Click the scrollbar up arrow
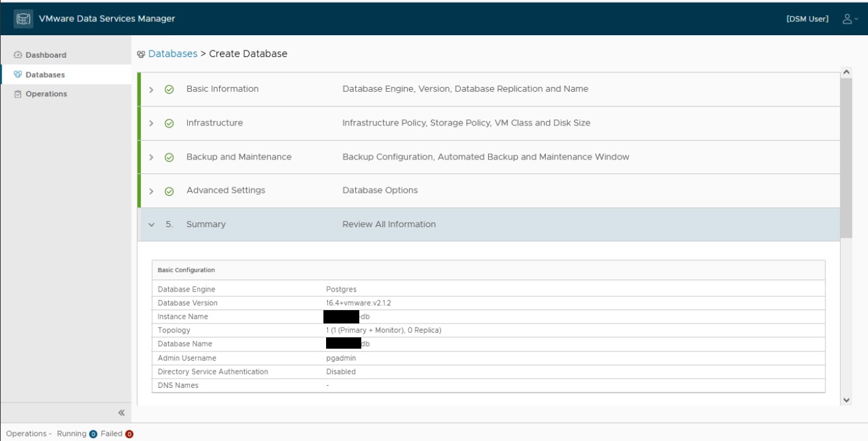Viewport: 868px width, 441px height. tap(846, 72)
